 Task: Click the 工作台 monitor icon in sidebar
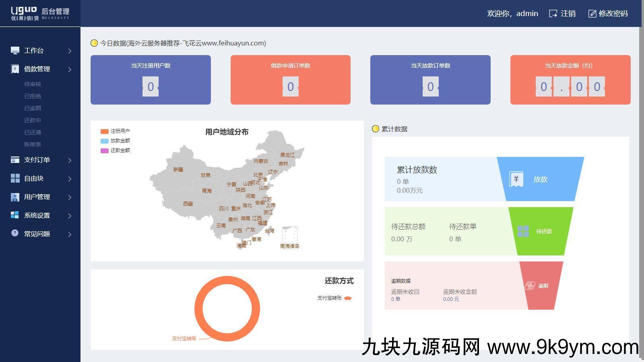coord(15,50)
